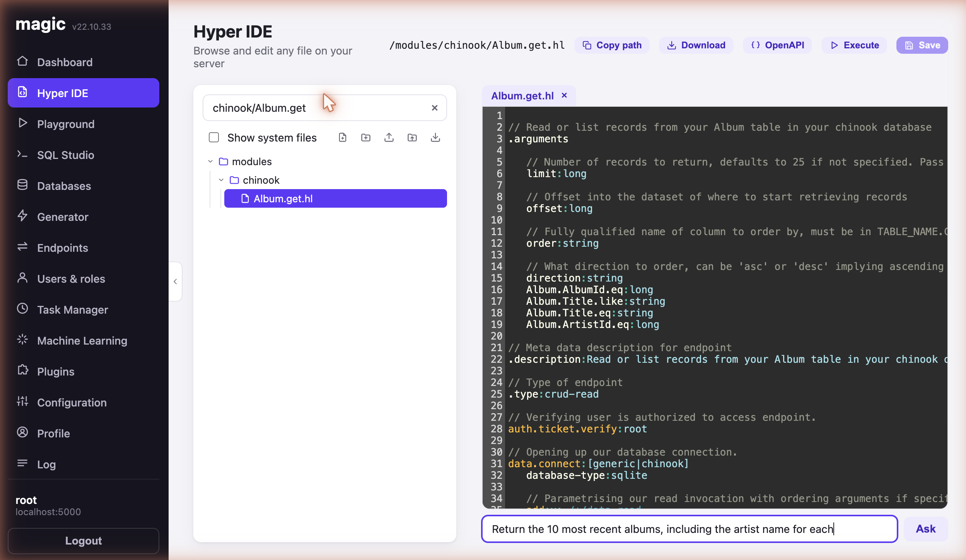The image size is (966, 560).
Task: Click the Configuration sliders icon
Action: tap(22, 402)
